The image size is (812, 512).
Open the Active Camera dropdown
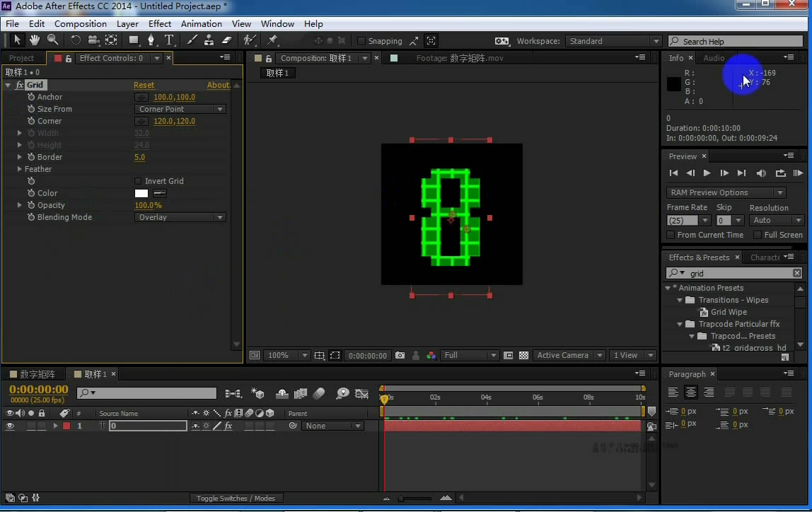point(569,355)
